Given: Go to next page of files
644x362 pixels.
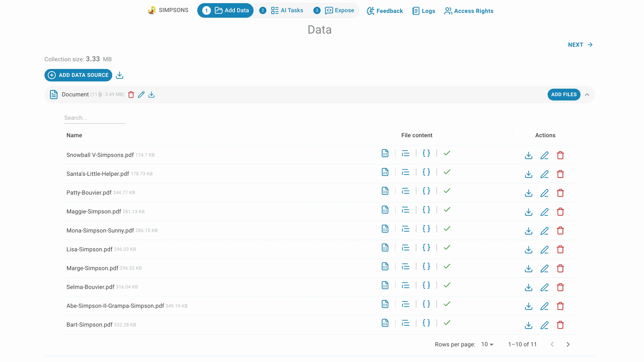Looking at the screenshot, I should [x=568, y=344].
